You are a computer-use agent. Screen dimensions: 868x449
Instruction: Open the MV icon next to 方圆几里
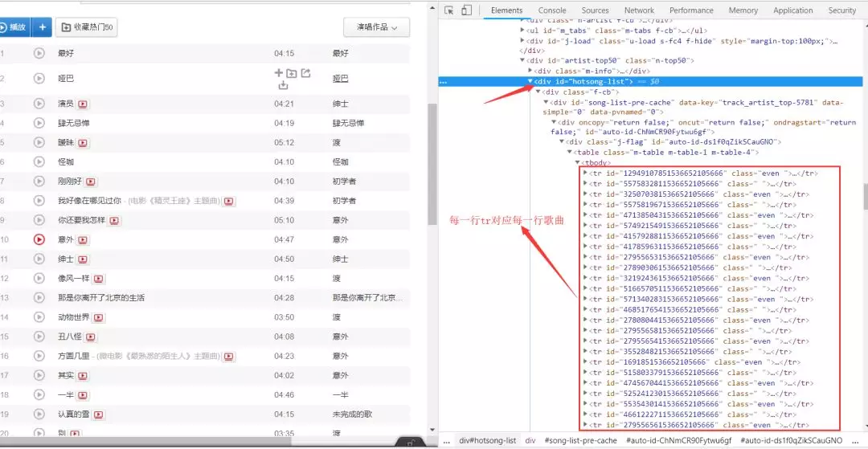point(228,356)
